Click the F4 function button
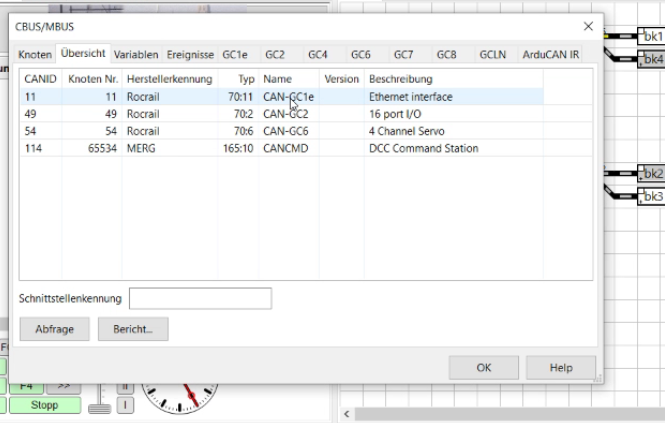The height and width of the screenshot is (423, 665). coord(26,385)
